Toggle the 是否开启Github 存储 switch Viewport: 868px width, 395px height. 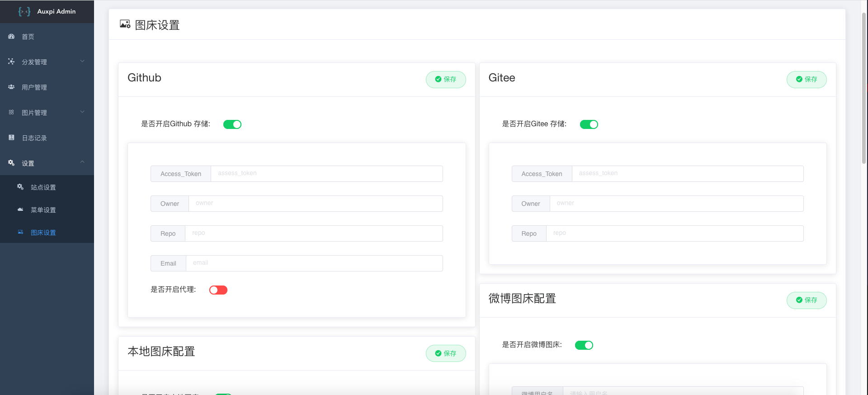click(x=232, y=124)
